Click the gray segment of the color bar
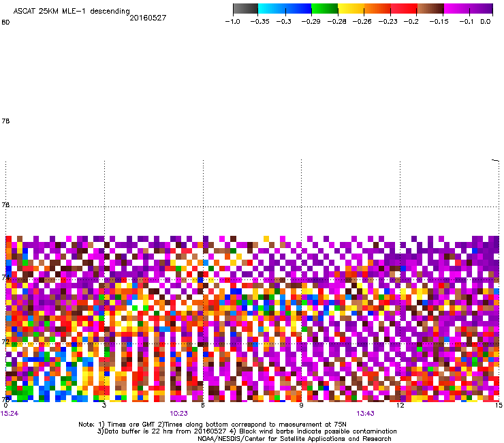Viewport: 504px width, 443px height. (246, 9)
